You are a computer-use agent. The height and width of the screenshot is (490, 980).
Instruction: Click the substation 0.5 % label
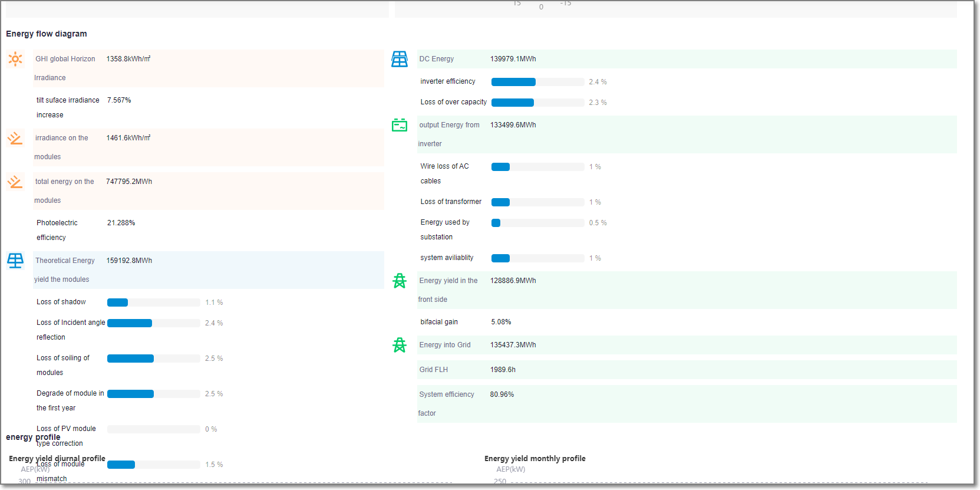click(598, 223)
